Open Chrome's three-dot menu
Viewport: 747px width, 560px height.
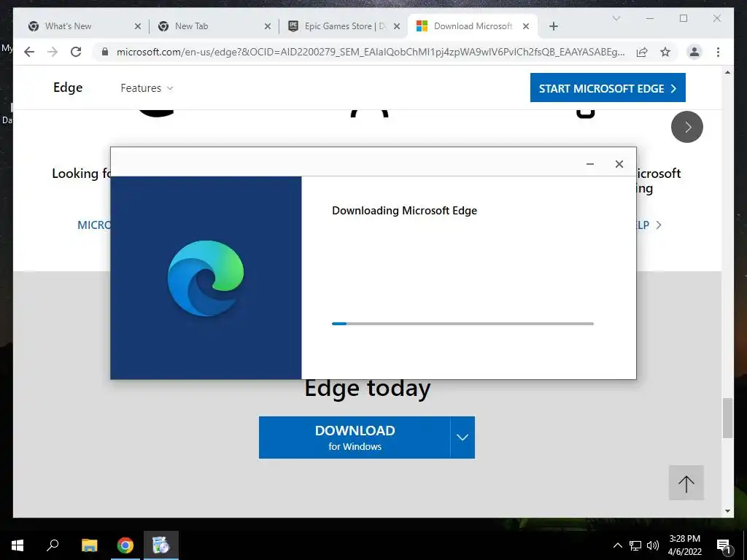pos(718,52)
